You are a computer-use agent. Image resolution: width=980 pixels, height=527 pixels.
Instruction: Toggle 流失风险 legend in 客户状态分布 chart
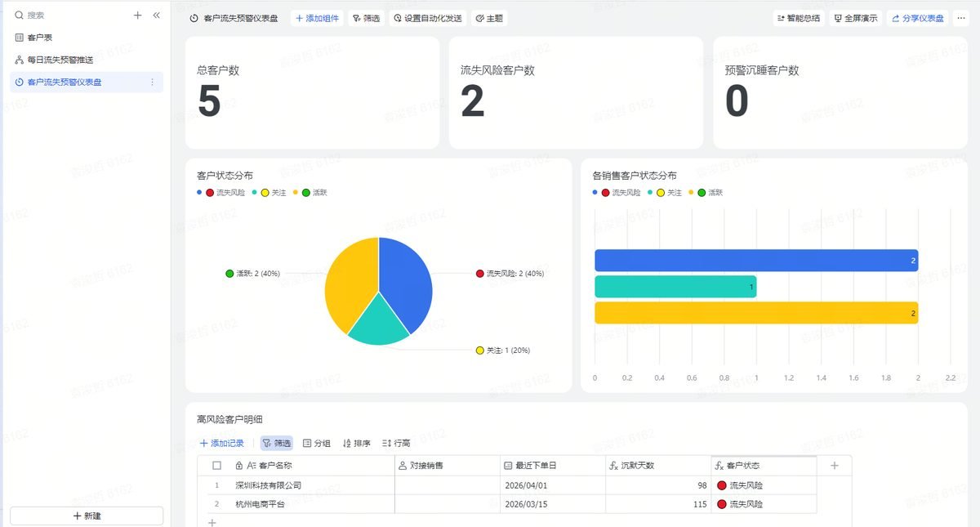pos(220,193)
